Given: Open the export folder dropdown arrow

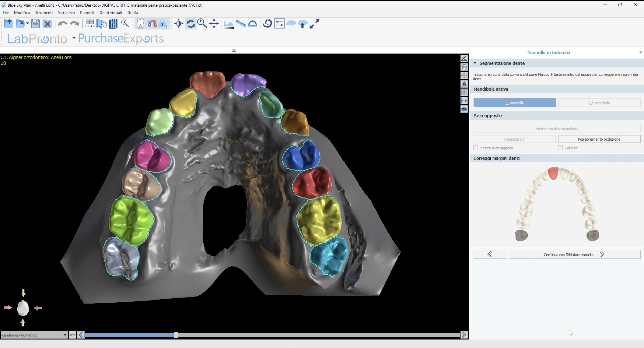Looking at the screenshot, I should (x=27, y=24).
